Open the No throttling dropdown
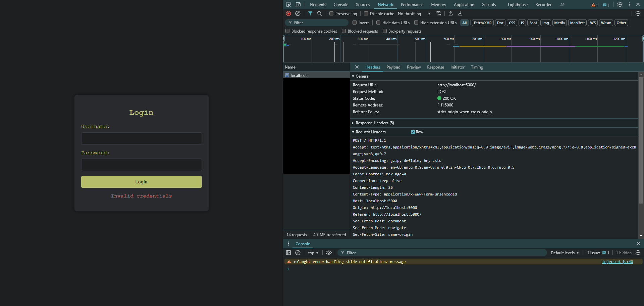Screen dimensions: 644x306 click(x=414, y=14)
